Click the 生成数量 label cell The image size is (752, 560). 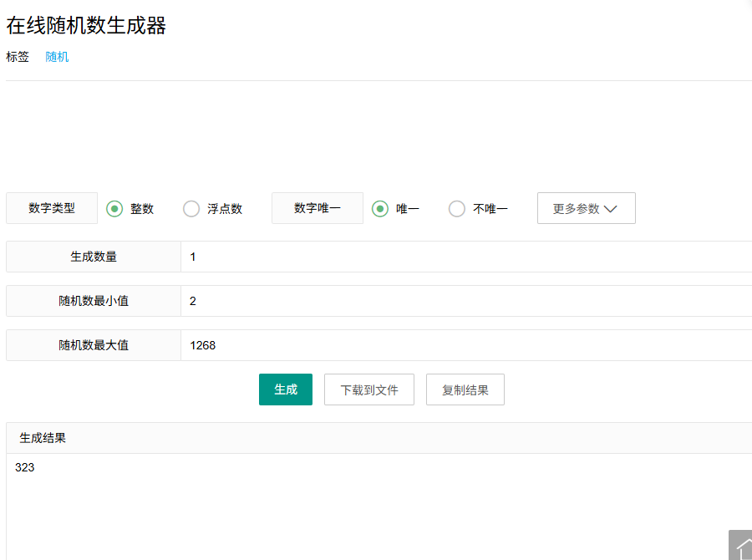94,257
